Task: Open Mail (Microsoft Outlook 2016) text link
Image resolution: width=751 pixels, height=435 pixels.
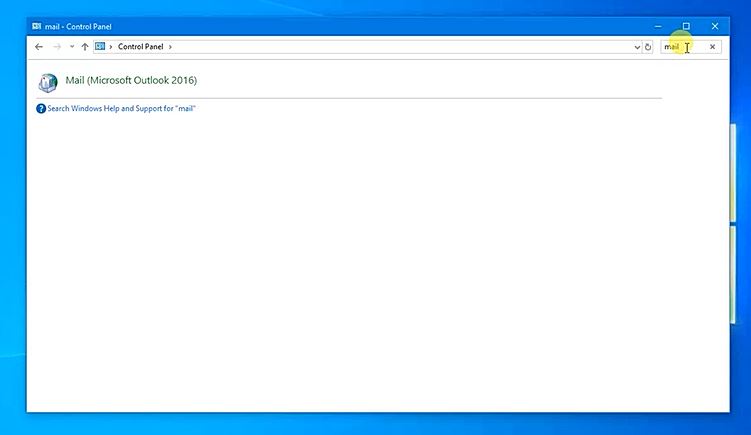Action: point(131,80)
